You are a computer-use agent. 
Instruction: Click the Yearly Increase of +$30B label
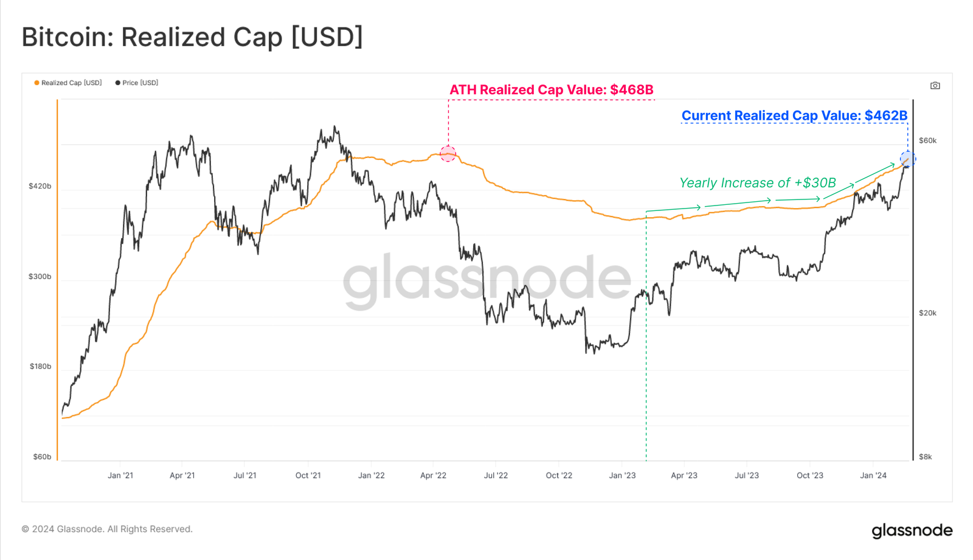757,182
